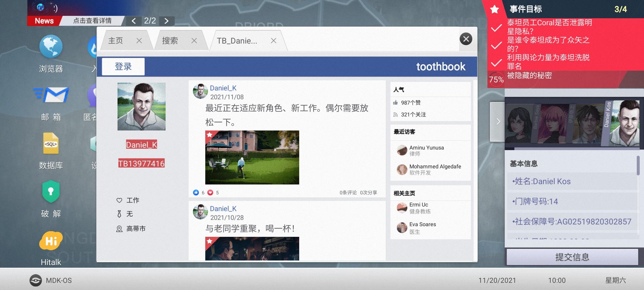Open the golf lawn photo
This screenshot has height=290, width=644.
coord(252,157)
